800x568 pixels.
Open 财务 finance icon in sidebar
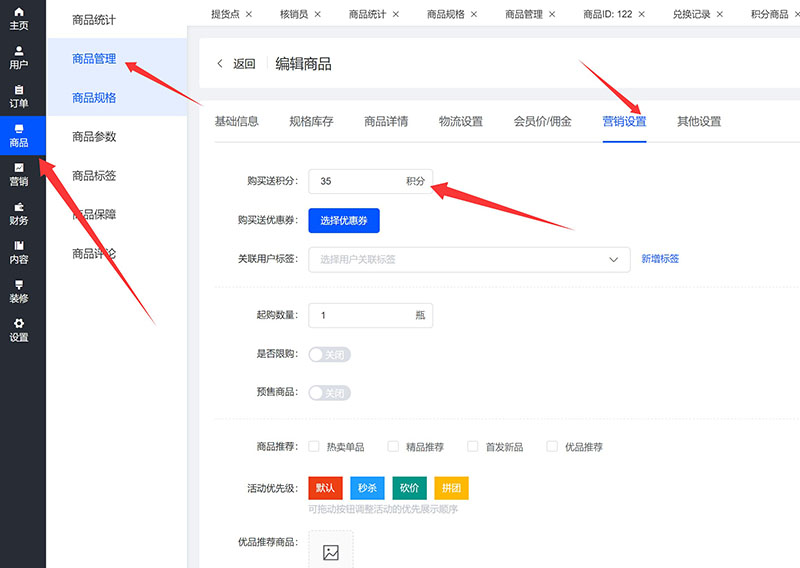(18, 213)
